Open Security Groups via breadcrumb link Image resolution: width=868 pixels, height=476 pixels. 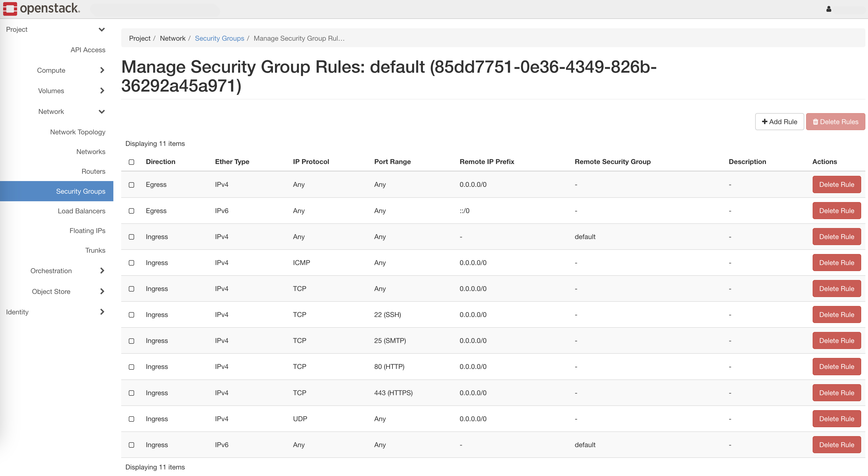click(x=220, y=38)
